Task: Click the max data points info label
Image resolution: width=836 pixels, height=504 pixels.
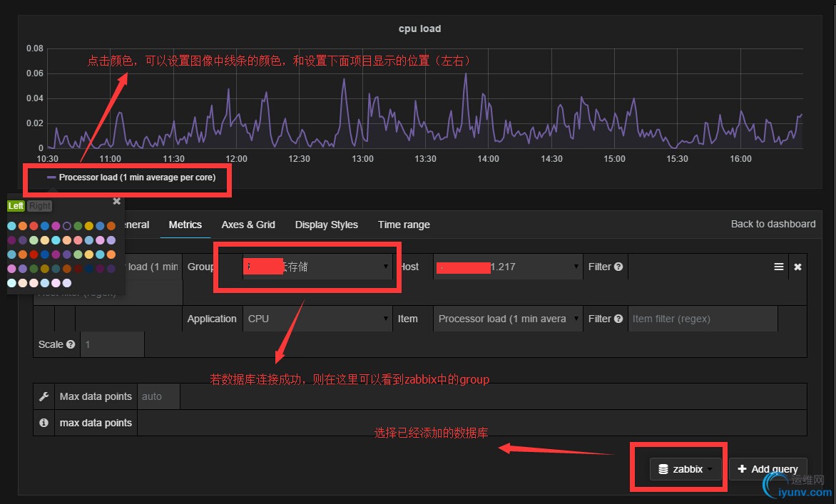Action: (96, 423)
